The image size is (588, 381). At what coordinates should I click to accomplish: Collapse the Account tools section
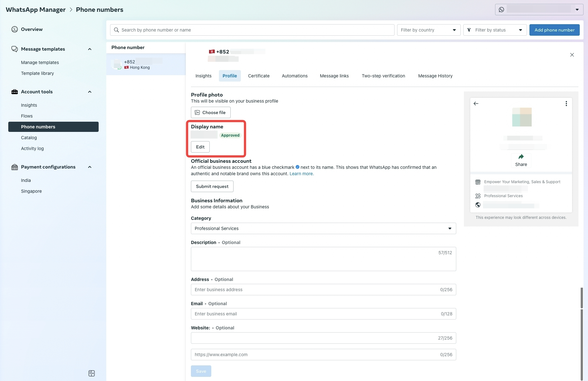pyautogui.click(x=90, y=92)
